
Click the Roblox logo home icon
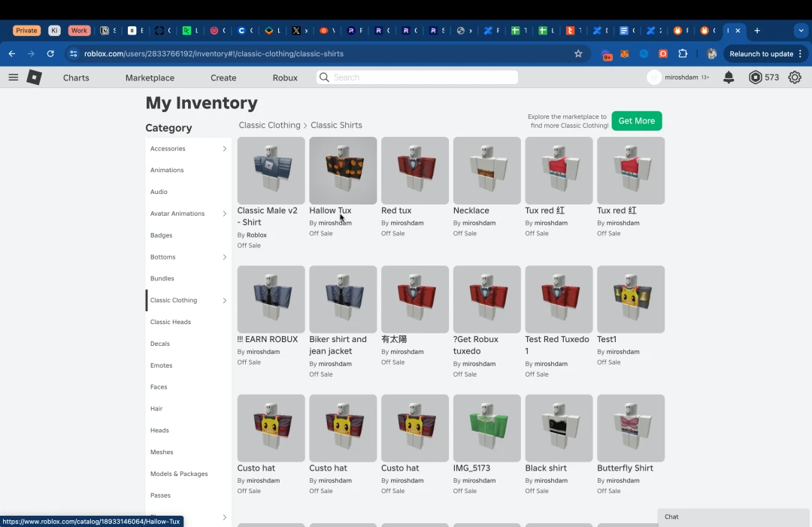pos(34,77)
